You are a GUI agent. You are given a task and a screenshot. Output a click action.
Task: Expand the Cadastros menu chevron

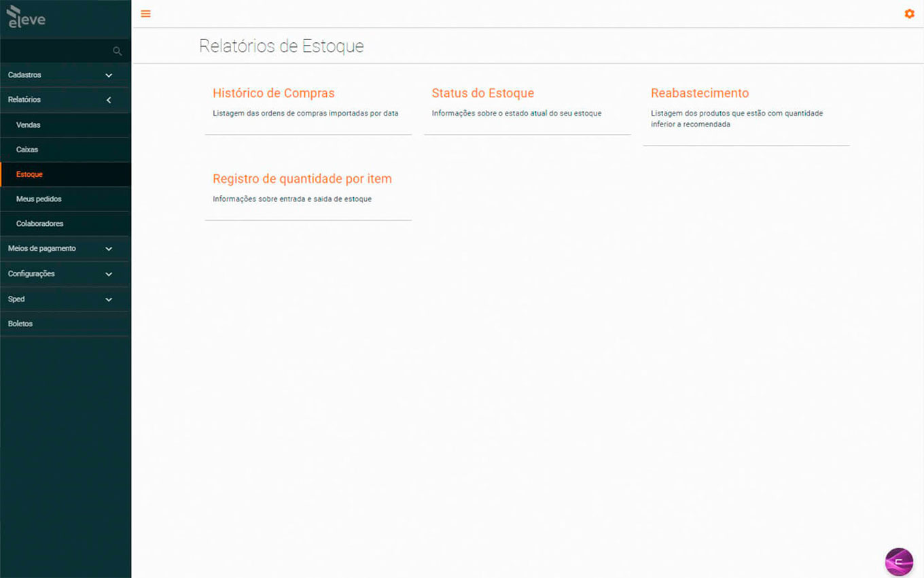coord(109,75)
